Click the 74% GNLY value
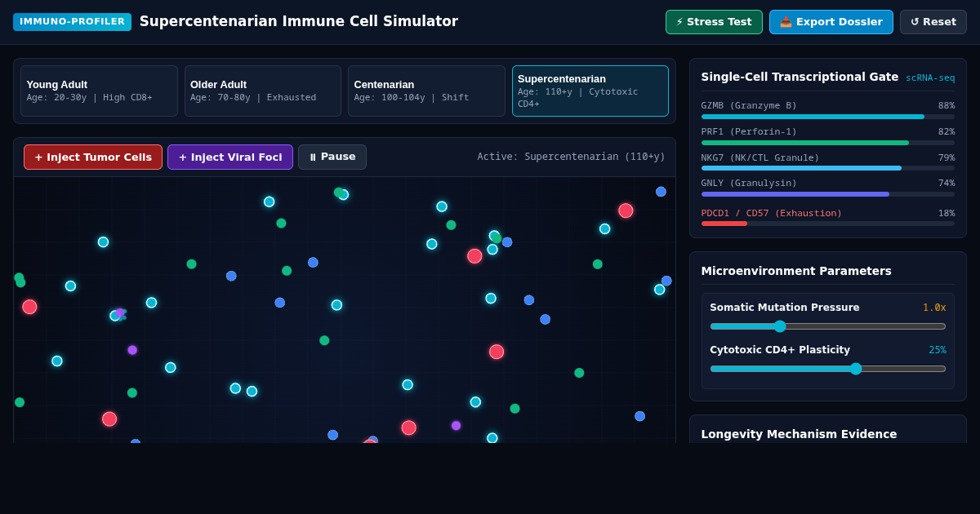This screenshot has width=980, height=514. [947, 184]
